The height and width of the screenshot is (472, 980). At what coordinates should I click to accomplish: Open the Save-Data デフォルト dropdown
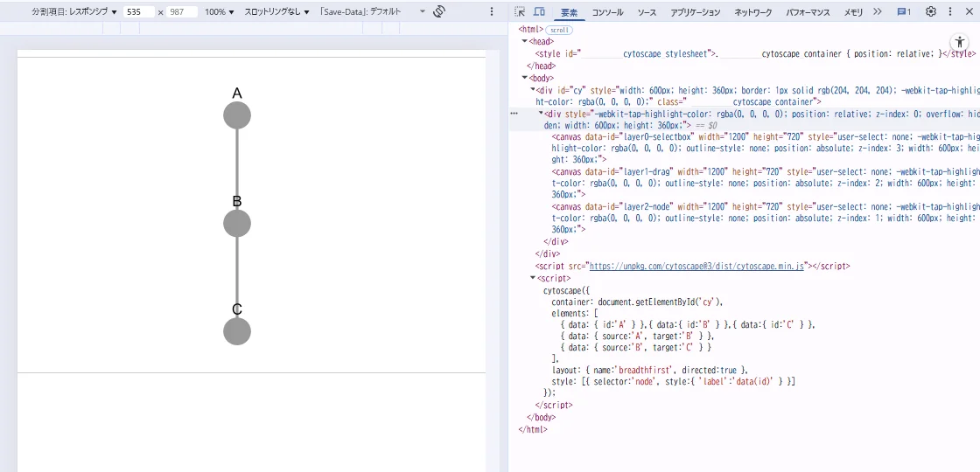(372, 12)
